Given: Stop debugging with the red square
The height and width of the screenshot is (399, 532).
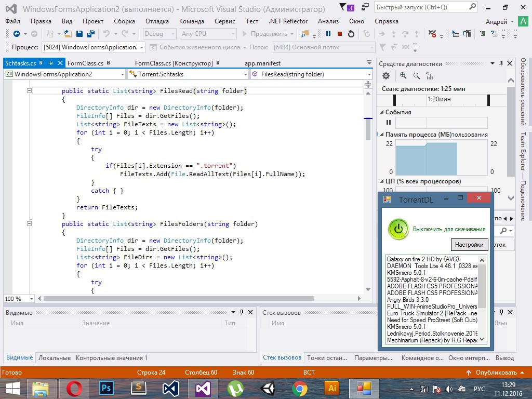Looking at the screenshot, I should click(x=340, y=34).
